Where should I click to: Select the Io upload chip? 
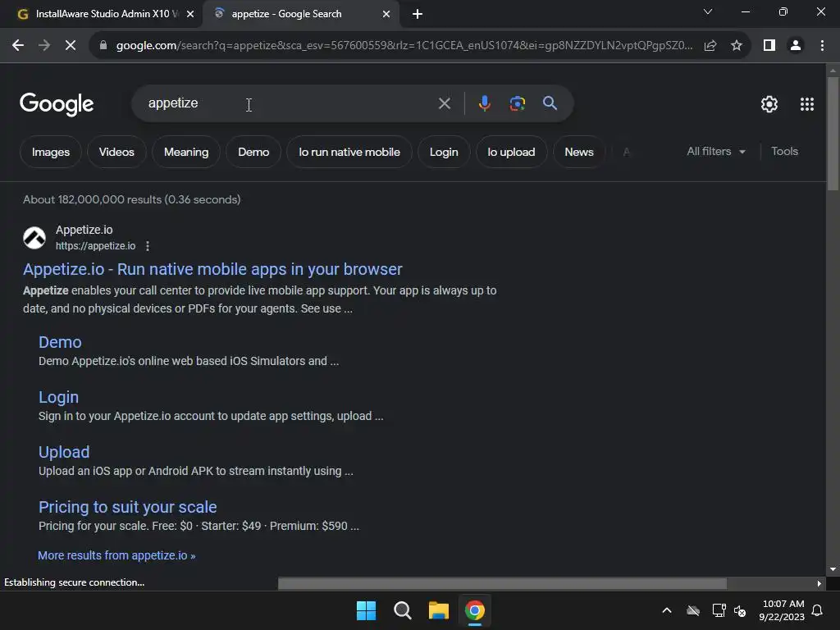pyautogui.click(x=511, y=152)
